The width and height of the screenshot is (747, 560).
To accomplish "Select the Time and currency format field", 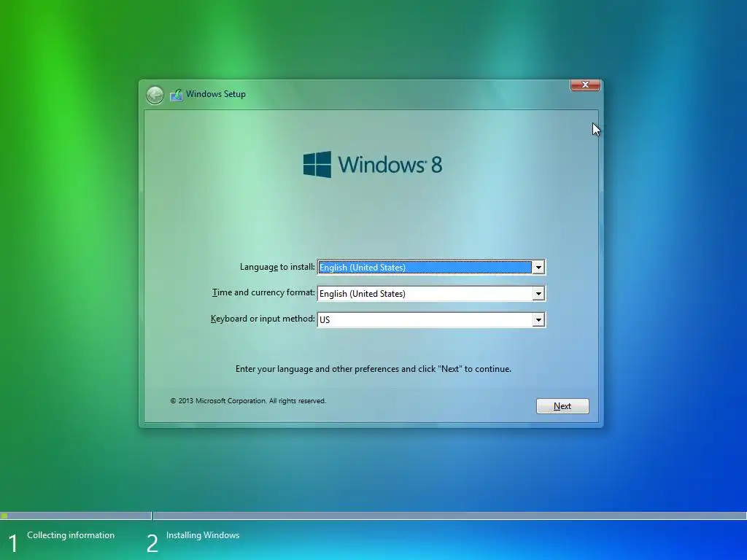I will pyautogui.click(x=431, y=294).
